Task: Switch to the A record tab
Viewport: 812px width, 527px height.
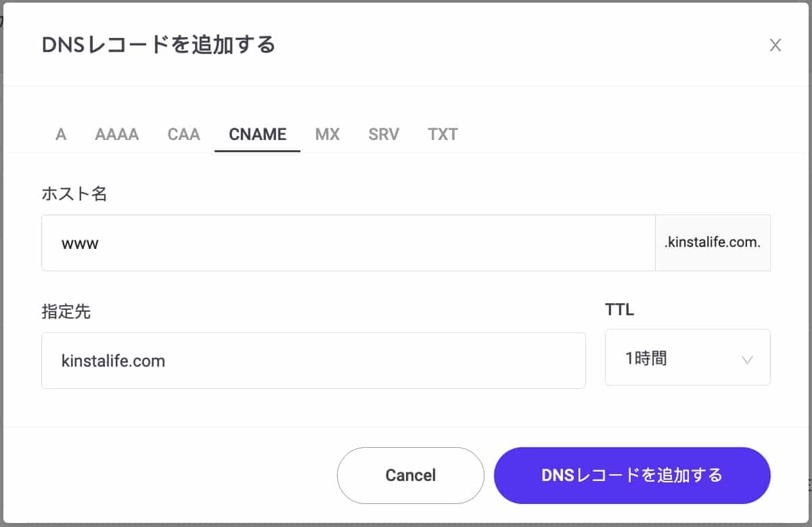Action: coord(61,134)
